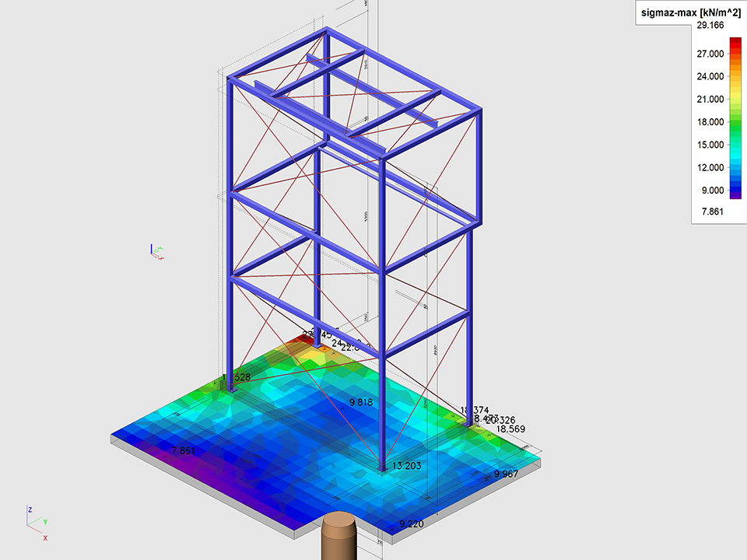The width and height of the screenshot is (747, 560).
Task: Click the 18.000 tick label in legend
Action: tap(710, 122)
